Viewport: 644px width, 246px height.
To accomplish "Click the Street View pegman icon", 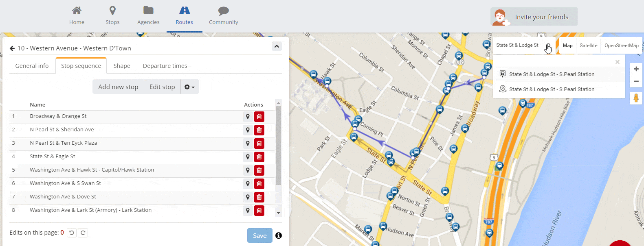I will (636, 98).
